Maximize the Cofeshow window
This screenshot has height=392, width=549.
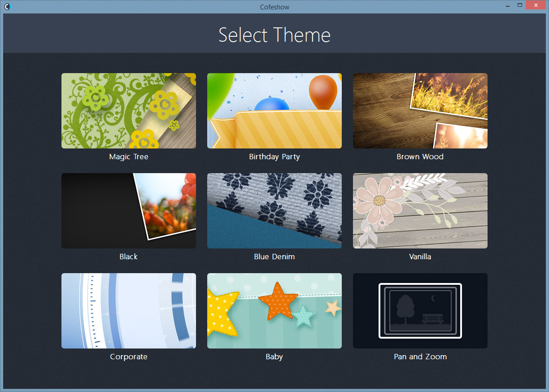click(520, 5)
